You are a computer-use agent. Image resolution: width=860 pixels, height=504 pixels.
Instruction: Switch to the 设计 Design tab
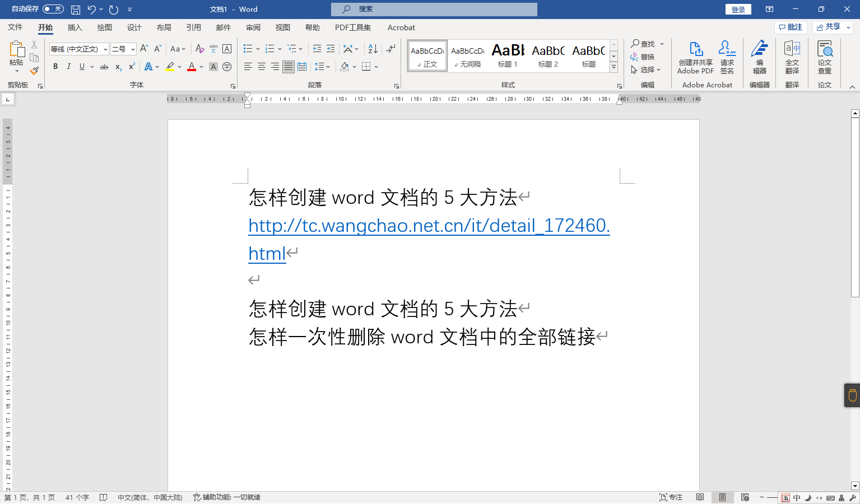click(x=134, y=27)
